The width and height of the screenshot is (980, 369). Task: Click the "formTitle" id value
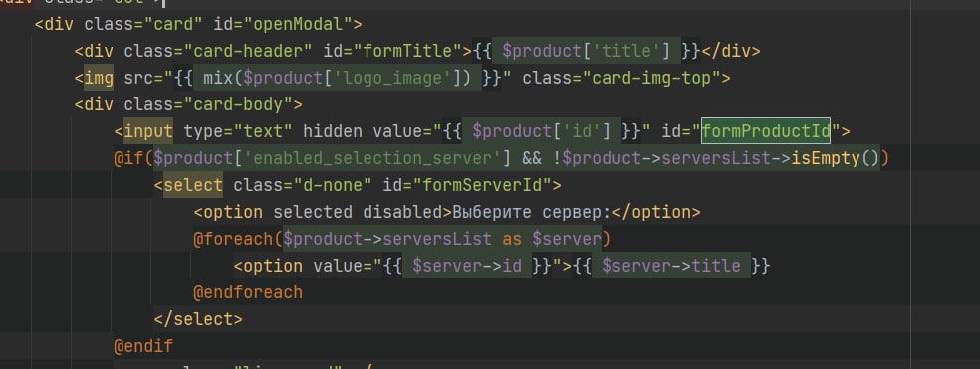(x=412, y=51)
